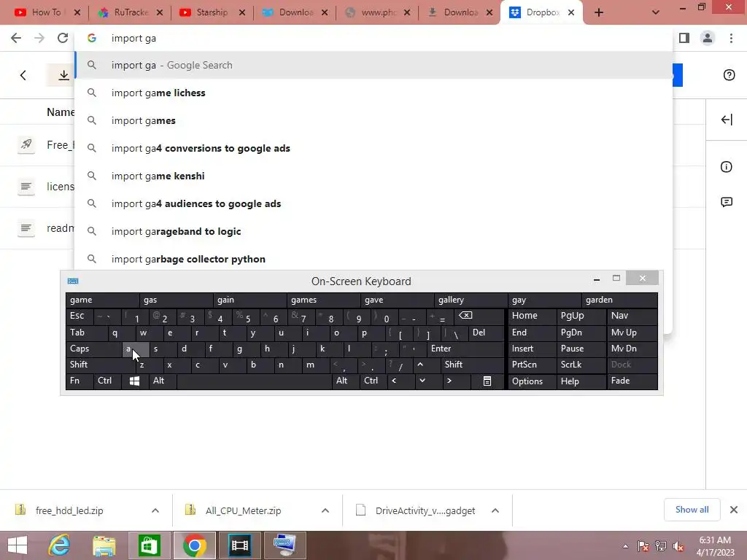Open the taskbar clock and date
The image size is (747, 560).
coord(715,546)
